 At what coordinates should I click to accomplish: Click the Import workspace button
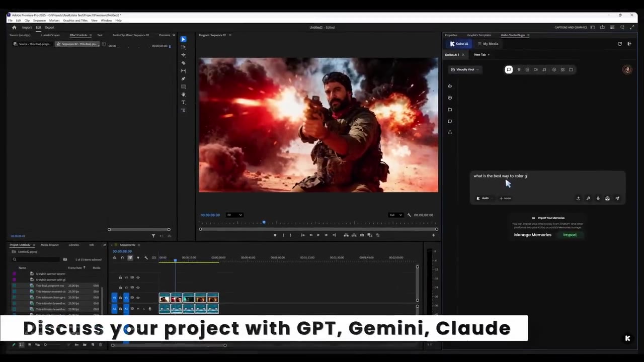[27, 27]
